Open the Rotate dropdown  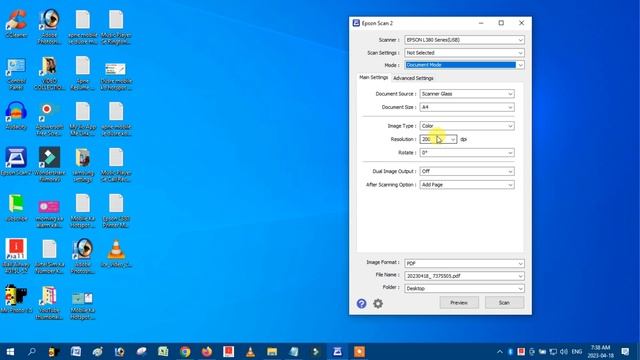(467, 153)
